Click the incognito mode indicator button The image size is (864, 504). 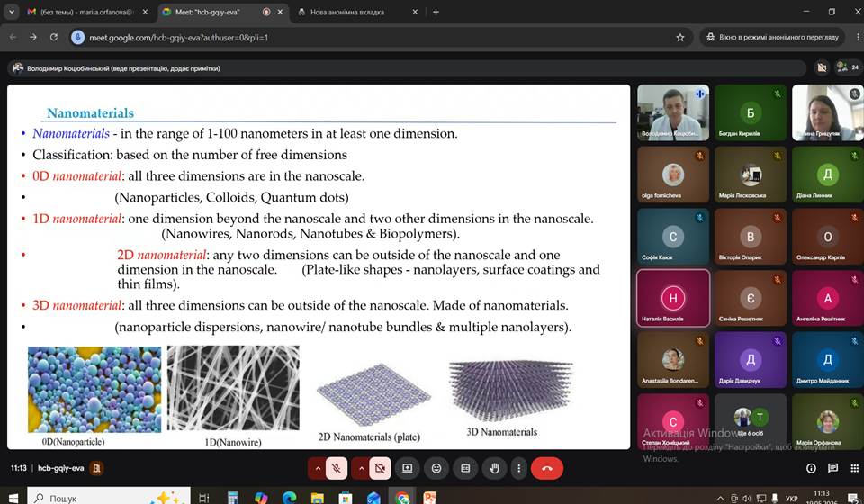click(x=772, y=38)
